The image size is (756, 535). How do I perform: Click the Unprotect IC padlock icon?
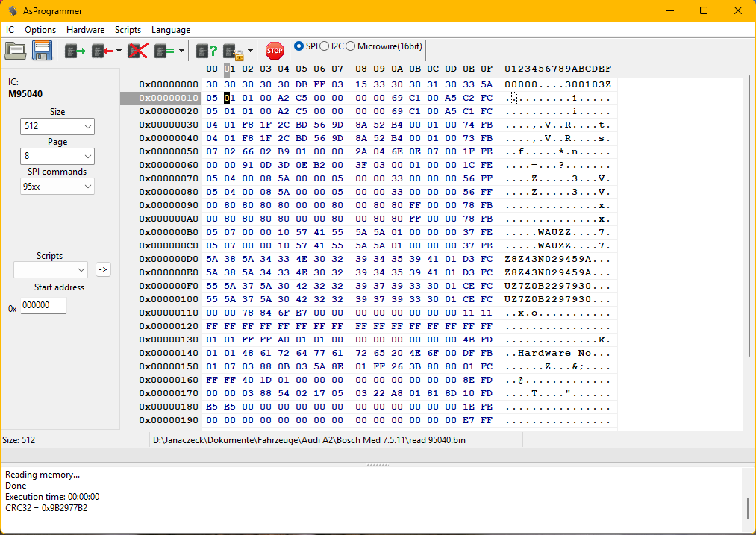pos(233,51)
